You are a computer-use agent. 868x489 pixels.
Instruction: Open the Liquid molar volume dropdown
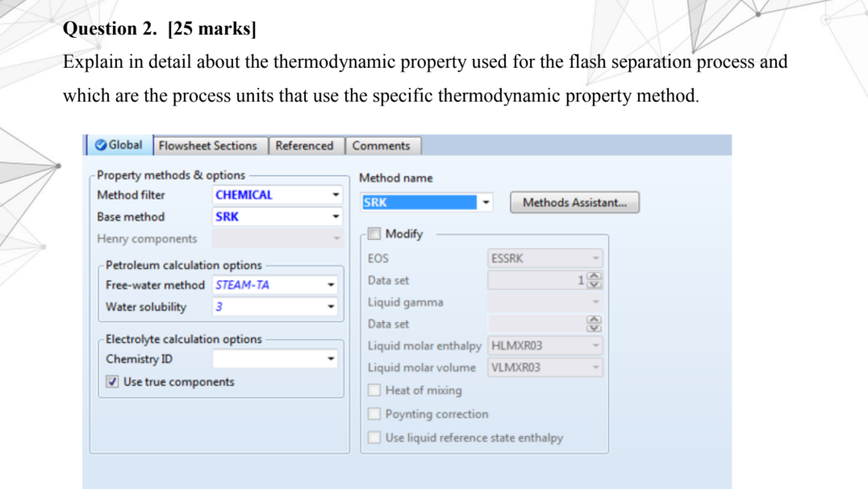coord(545,368)
